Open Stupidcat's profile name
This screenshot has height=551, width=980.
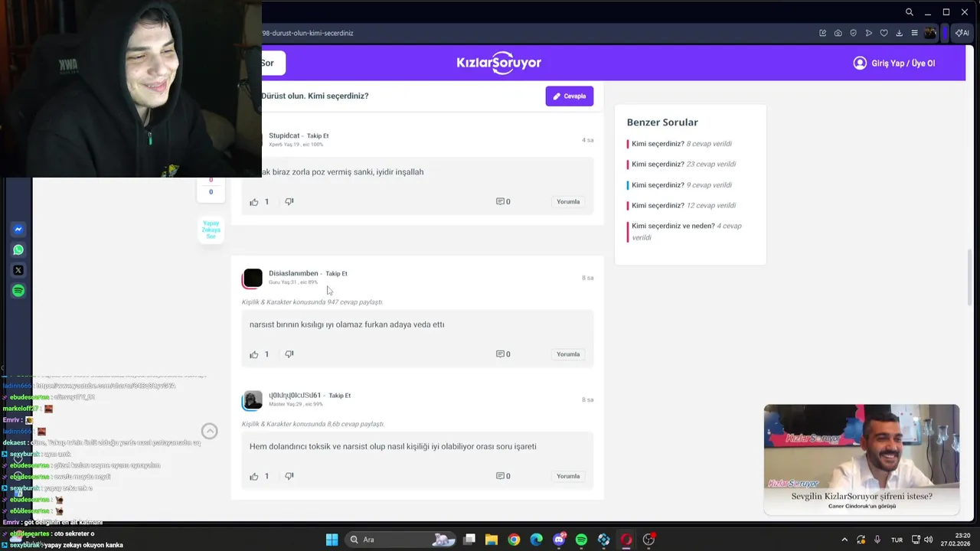pyautogui.click(x=284, y=136)
